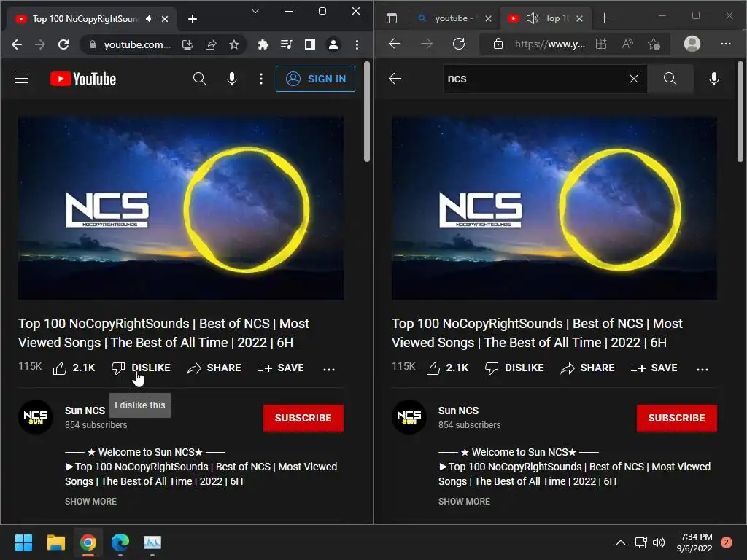Click Edge address bar URL
This screenshot has height=560, width=747.
[x=550, y=44]
